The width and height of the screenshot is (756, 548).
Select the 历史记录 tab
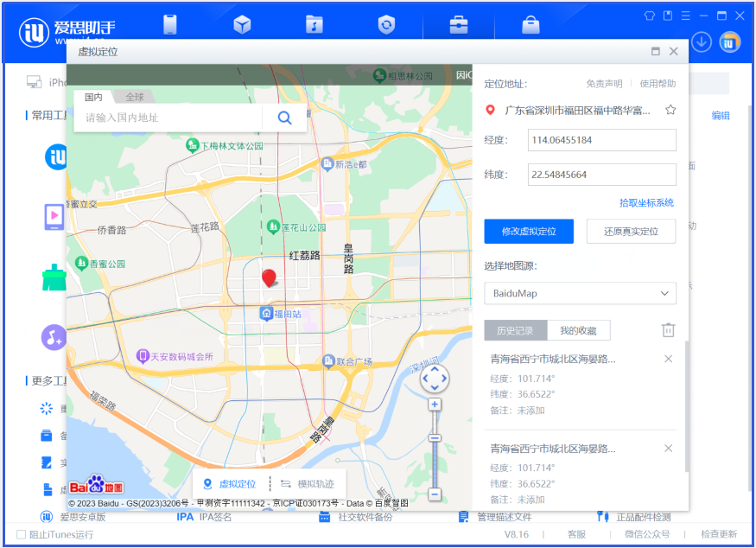coord(516,330)
